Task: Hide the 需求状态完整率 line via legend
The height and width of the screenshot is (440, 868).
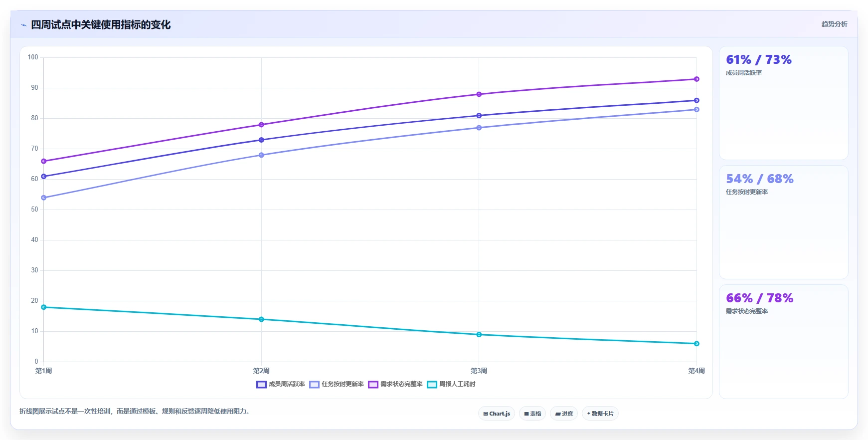Action: pos(395,384)
